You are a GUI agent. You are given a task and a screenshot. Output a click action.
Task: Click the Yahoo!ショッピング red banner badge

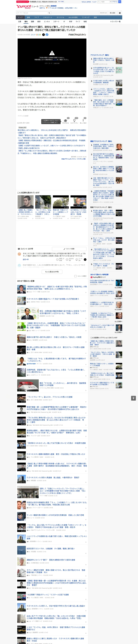[23, 2]
